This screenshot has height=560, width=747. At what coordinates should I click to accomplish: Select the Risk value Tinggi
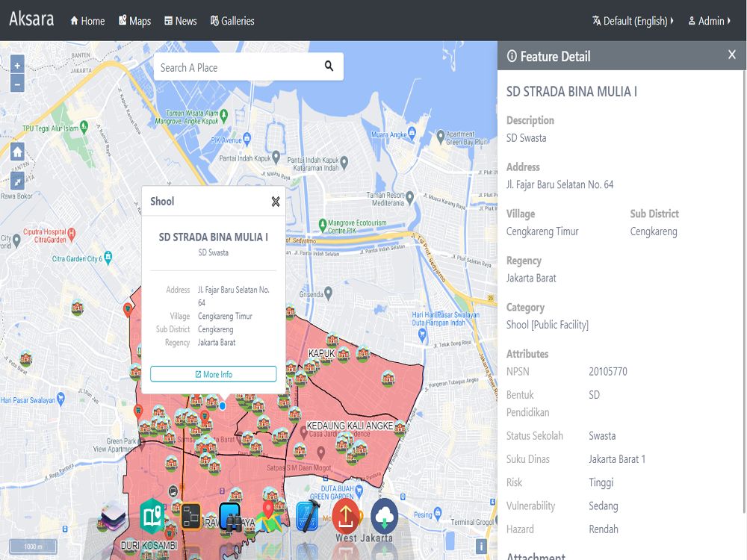coord(601,482)
